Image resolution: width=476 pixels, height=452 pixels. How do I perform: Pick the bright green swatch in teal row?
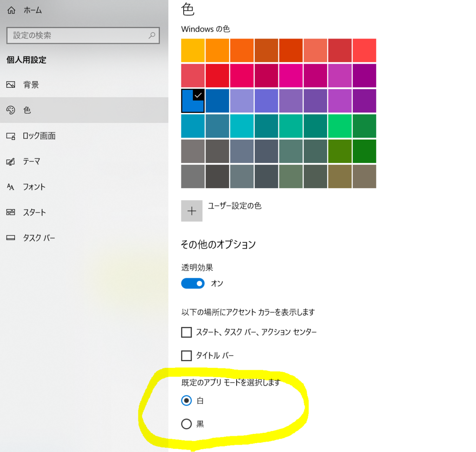[x=340, y=126]
